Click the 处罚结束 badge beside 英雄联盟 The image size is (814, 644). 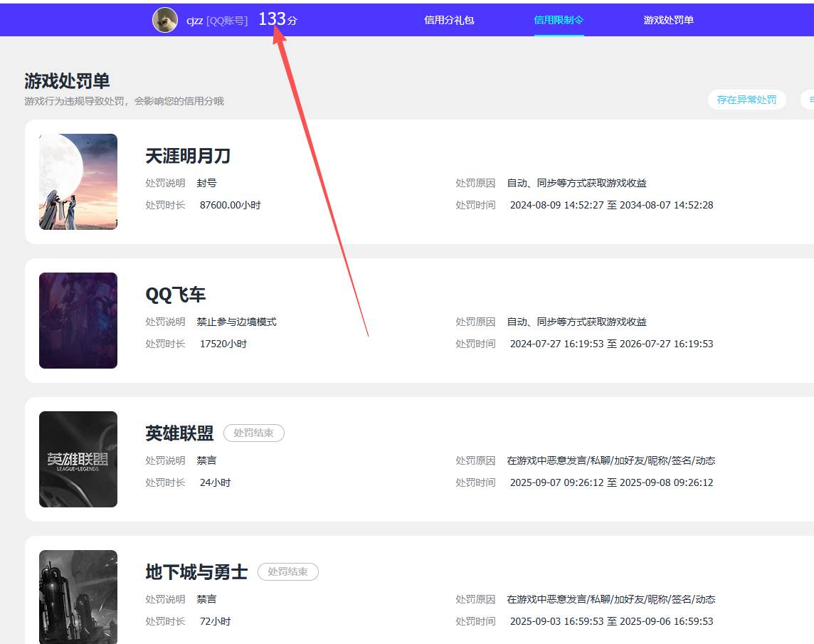coord(254,433)
